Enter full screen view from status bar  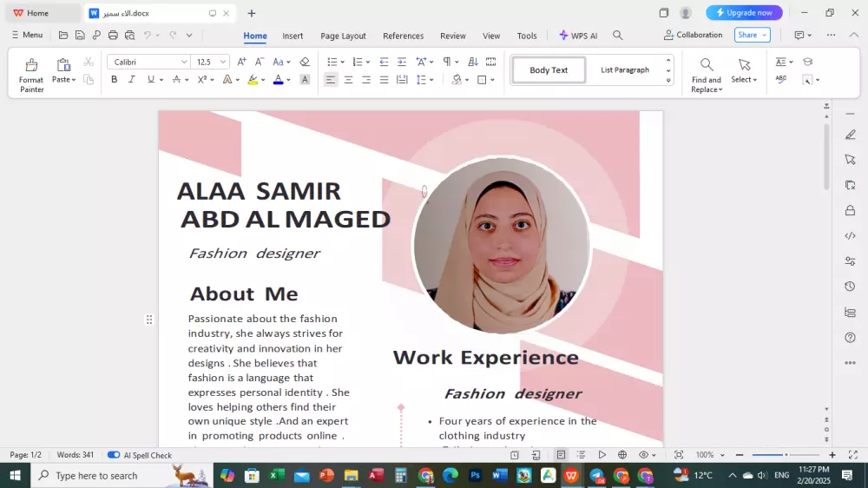pos(852,455)
